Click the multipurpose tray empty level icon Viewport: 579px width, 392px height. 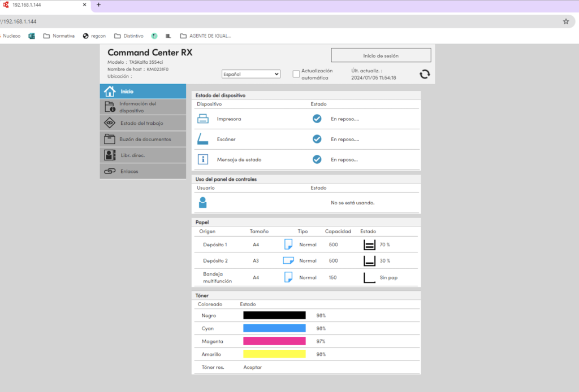coord(369,277)
